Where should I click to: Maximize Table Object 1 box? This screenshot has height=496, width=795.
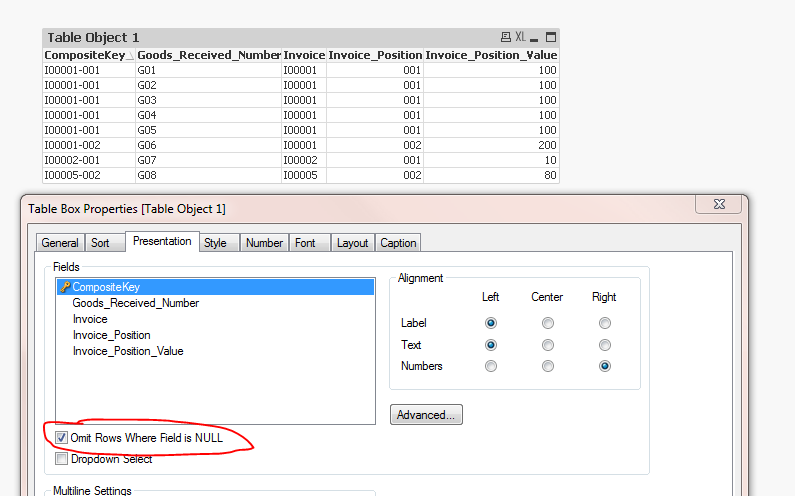coord(550,38)
